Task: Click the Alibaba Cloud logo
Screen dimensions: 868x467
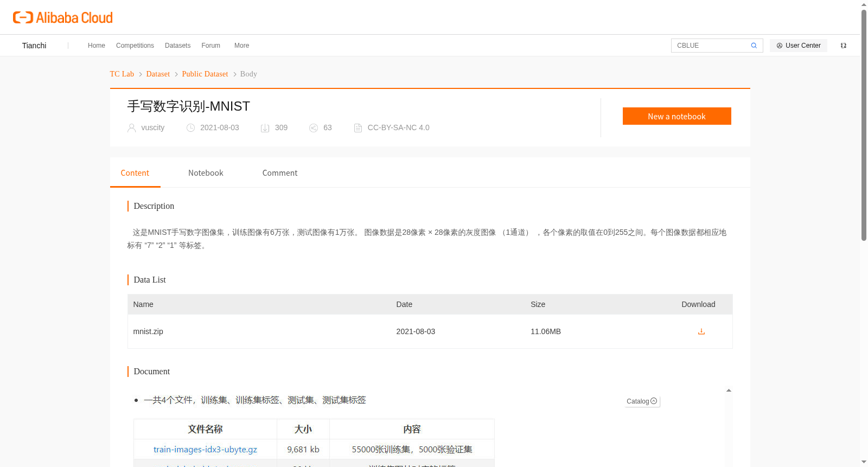Action: (63, 17)
